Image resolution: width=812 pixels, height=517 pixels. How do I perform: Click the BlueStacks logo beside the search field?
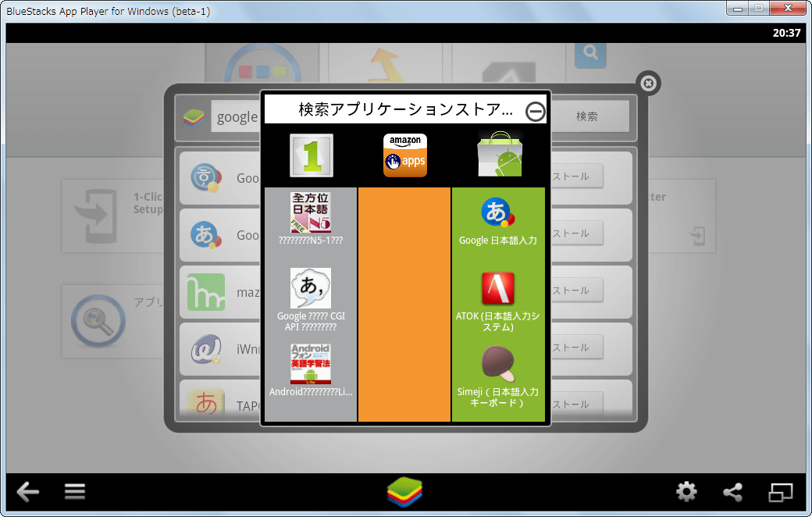coord(194,118)
